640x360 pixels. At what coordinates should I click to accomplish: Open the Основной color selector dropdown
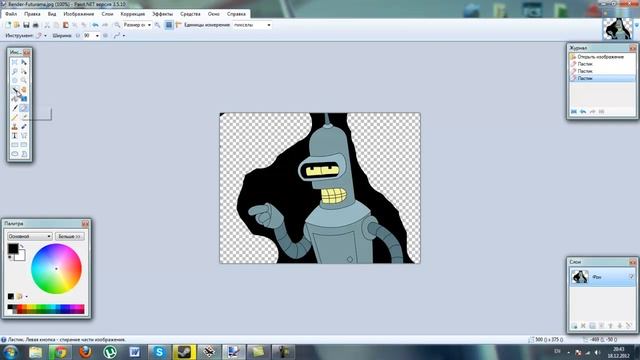click(x=29, y=236)
